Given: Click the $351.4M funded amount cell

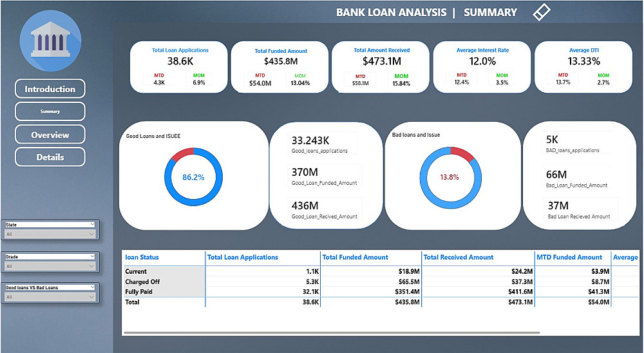Looking at the screenshot, I should coord(407,291).
